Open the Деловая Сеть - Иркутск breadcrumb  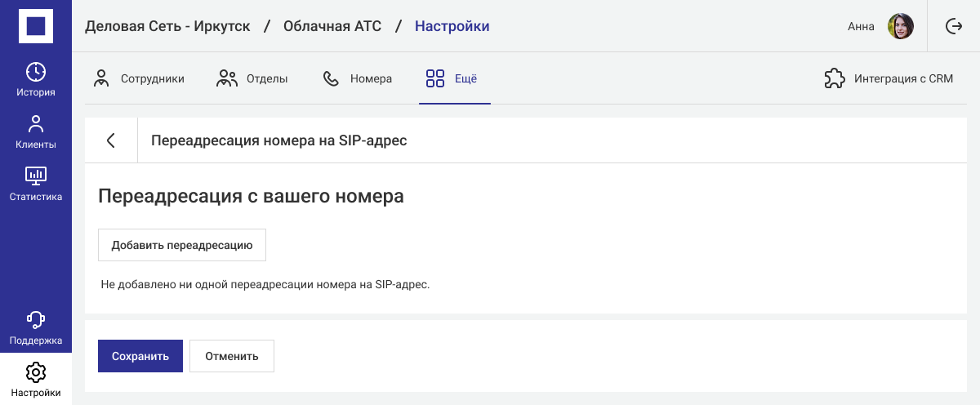167,26
